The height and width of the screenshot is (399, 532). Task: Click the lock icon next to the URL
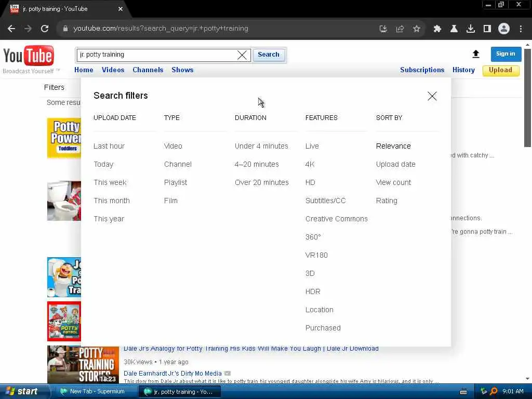(x=65, y=29)
